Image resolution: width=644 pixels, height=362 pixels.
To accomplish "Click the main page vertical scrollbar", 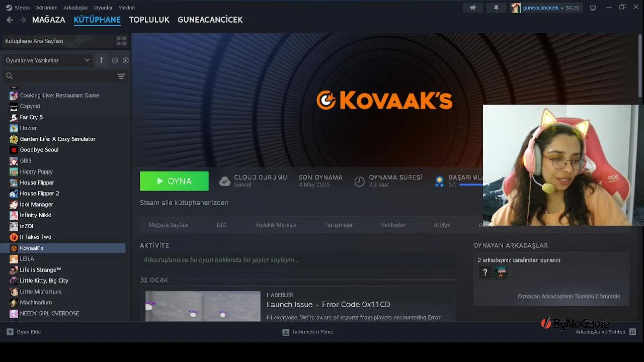I will click(640, 65).
